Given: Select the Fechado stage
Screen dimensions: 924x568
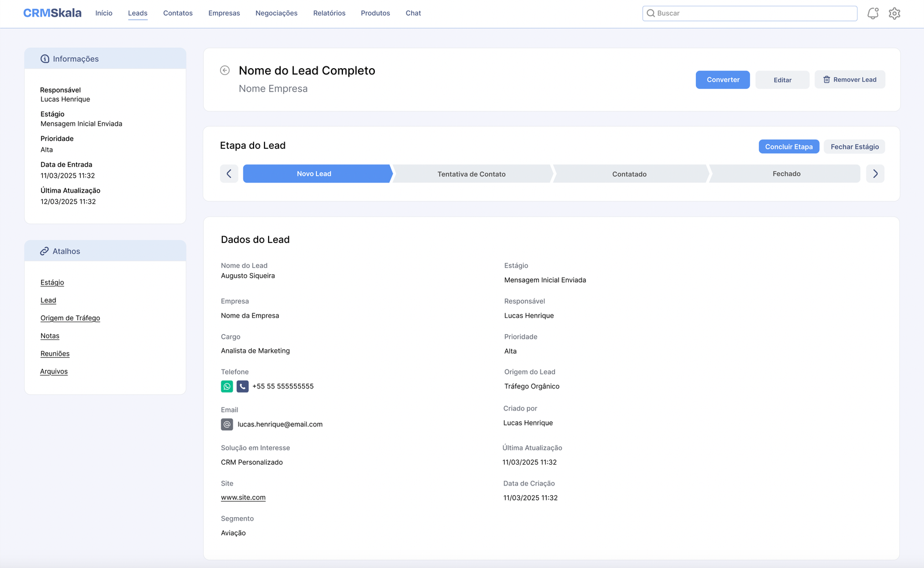Looking at the screenshot, I should pos(786,174).
